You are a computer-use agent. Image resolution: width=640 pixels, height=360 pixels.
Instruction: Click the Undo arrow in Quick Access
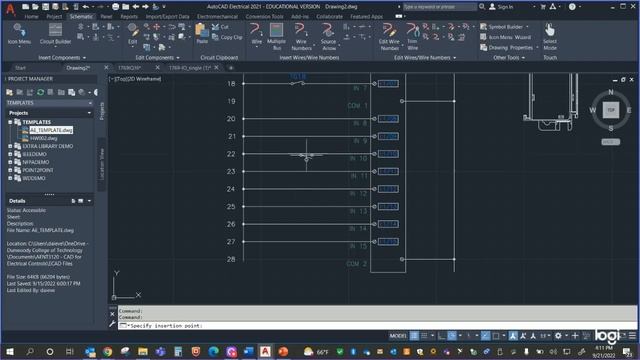pyautogui.click(x=86, y=7)
